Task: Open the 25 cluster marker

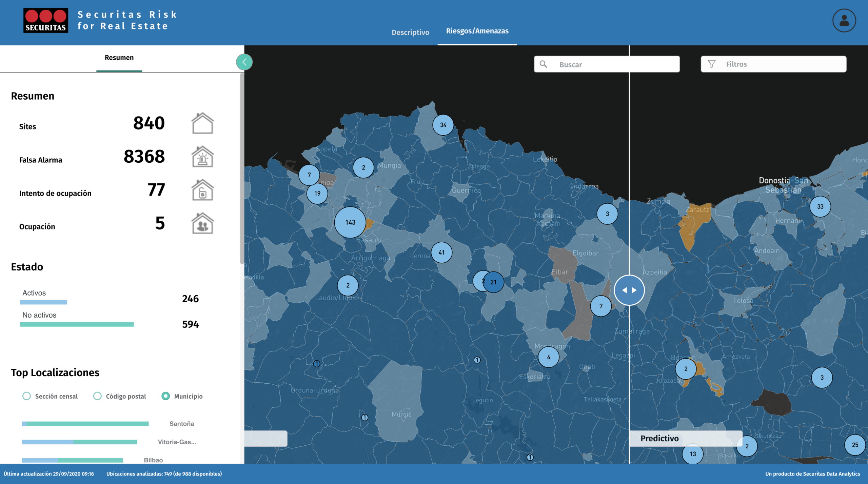Action: click(x=855, y=445)
